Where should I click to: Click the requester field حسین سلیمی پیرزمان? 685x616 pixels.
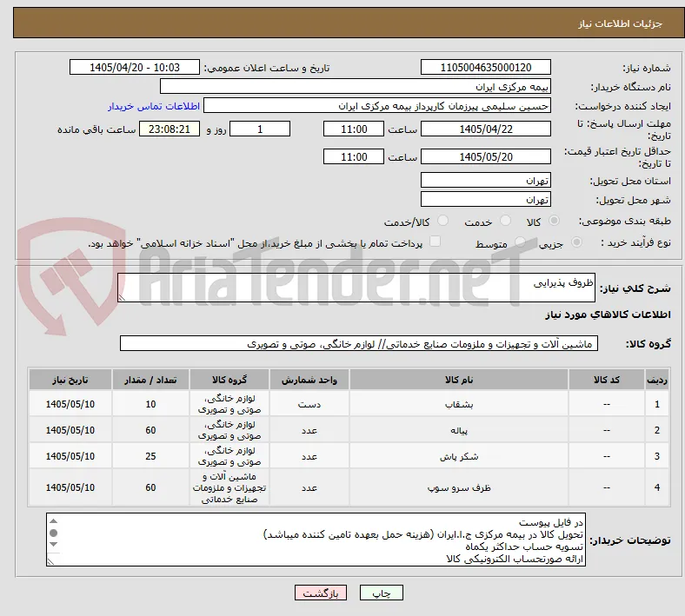tap(377, 106)
